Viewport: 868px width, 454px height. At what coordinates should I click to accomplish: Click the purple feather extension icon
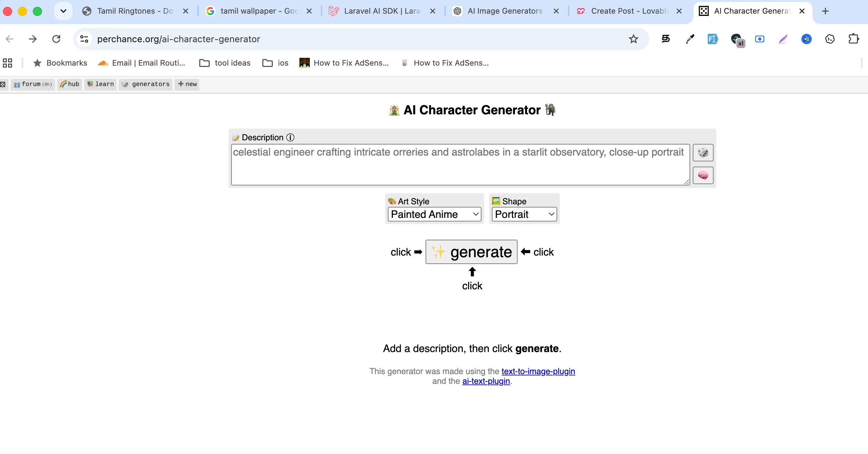[783, 39]
